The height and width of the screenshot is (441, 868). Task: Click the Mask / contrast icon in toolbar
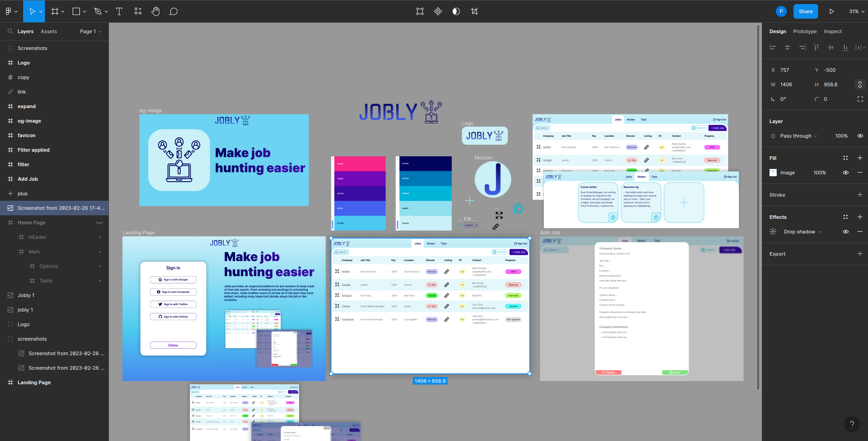456,11
